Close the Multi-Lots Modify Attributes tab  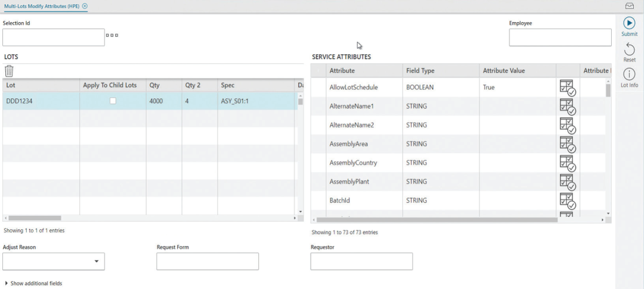click(85, 6)
